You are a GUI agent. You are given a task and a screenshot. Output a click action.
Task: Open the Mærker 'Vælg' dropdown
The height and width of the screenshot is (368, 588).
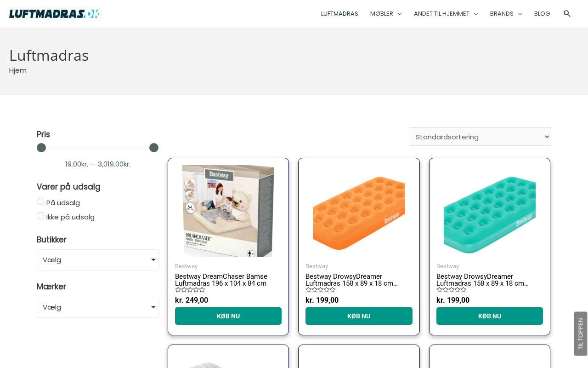coord(97,307)
